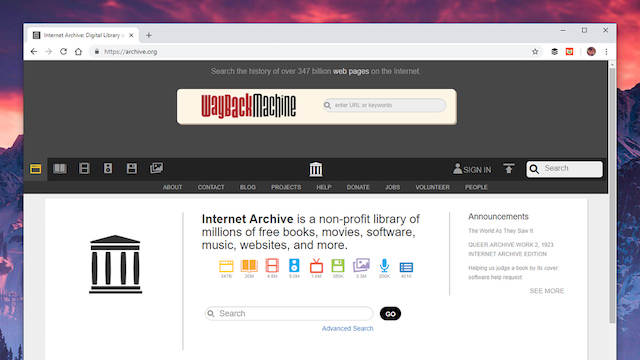
Task: Click the main Search box in the page body
Action: 289,313
